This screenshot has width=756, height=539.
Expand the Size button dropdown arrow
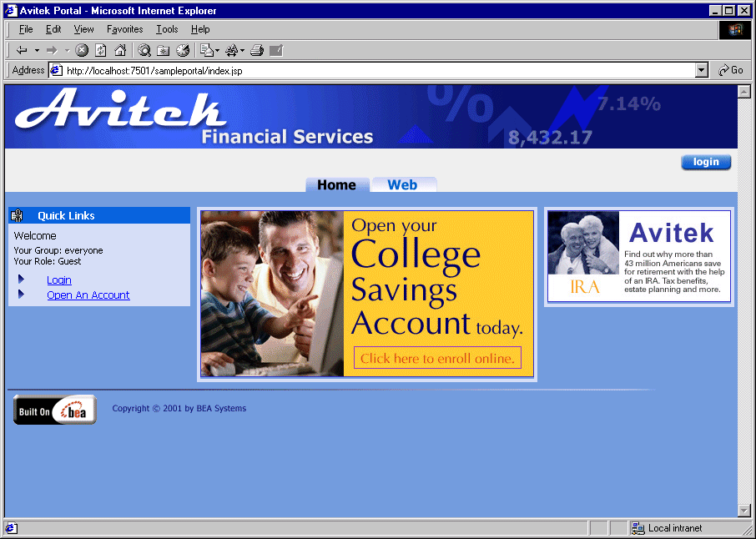[x=242, y=50]
